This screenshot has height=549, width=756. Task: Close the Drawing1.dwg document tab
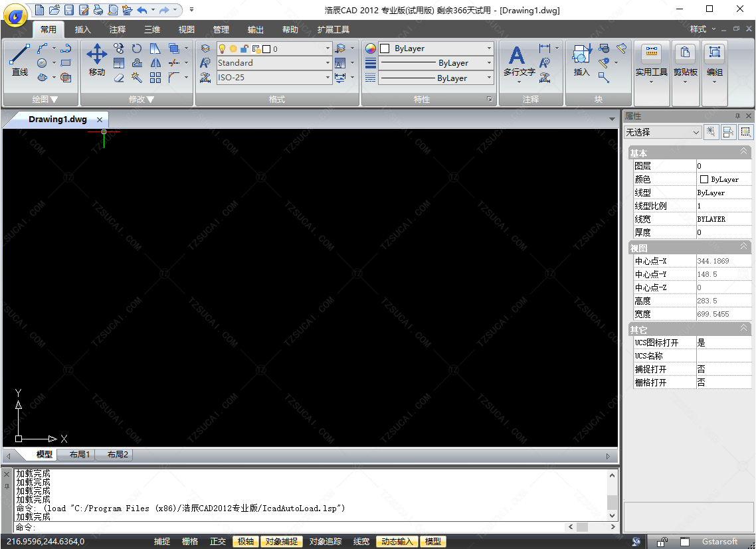[x=100, y=119]
